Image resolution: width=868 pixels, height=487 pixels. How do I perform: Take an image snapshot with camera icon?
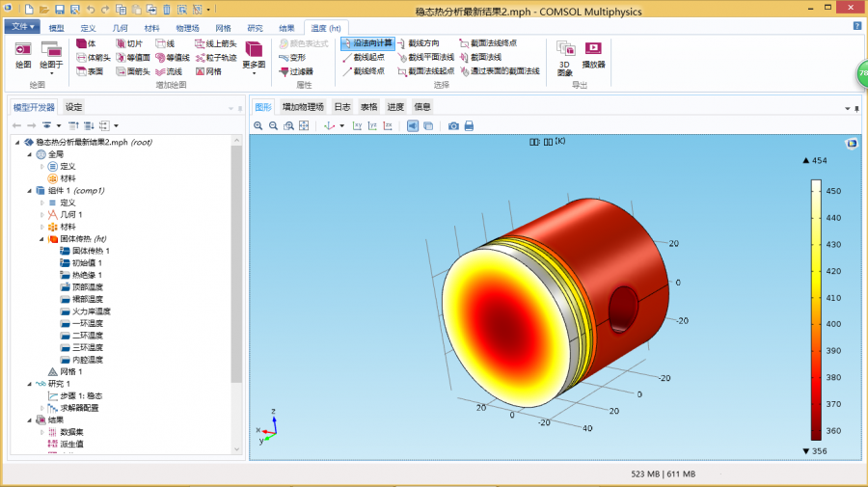pyautogui.click(x=453, y=126)
